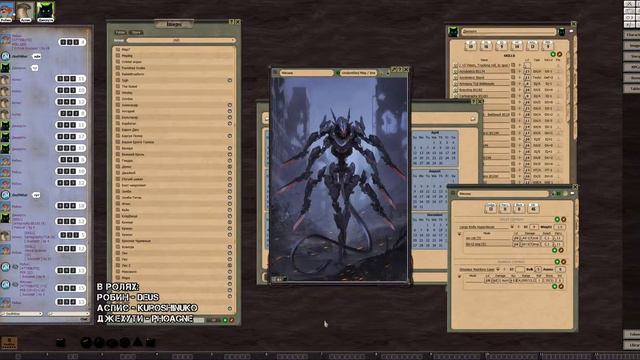The width and height of the screenshot is (640, 360).
Task: Open the Images sidebar button
Action: point(632,46)
